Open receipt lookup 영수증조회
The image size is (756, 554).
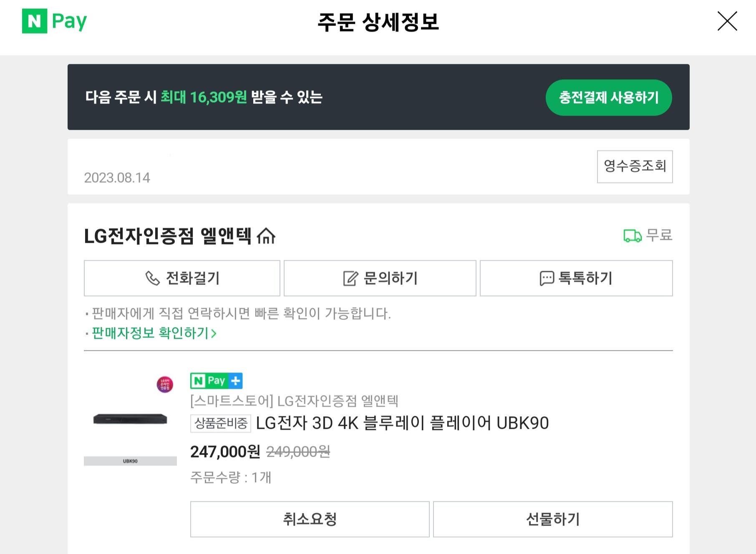(635, 166)
